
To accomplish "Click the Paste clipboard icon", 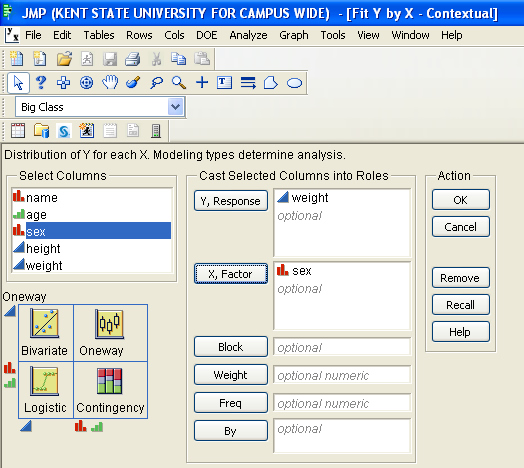I will 202,58.
